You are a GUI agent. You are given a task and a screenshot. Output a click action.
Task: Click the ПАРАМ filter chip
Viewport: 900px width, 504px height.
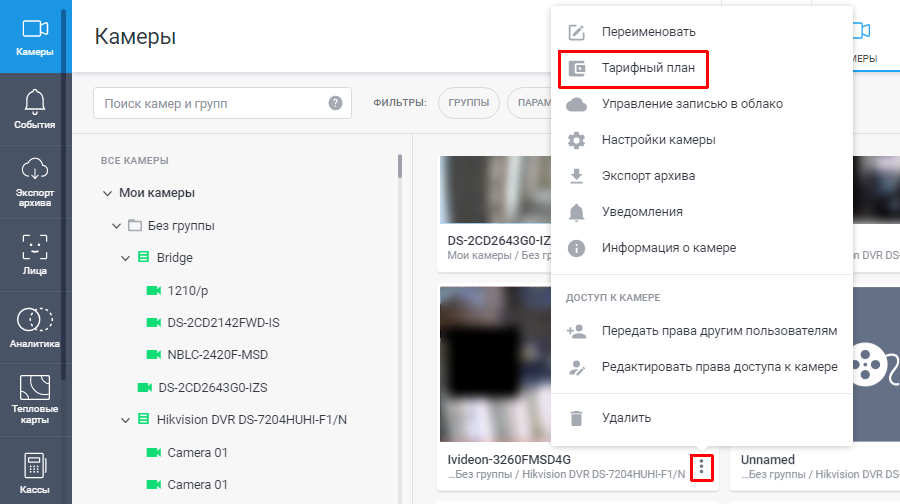click(x=530, y=103)
